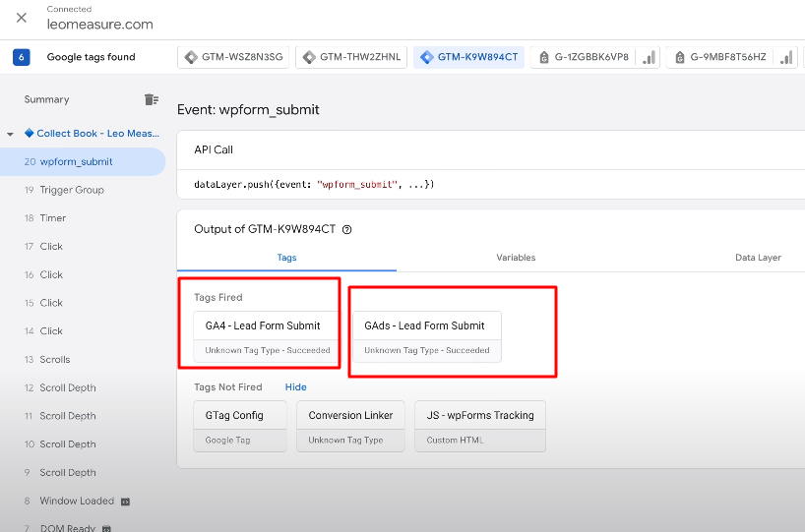The image size is (805, 532).
Task: Collapse the Collect Book - Leo Meas... page group
Action: tap(10, 134)
